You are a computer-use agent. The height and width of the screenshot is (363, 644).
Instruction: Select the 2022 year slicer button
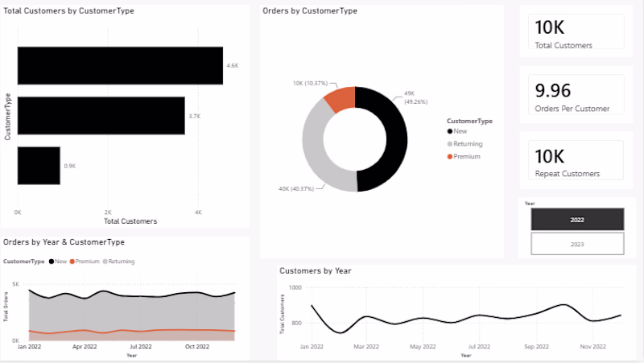coord(577,219)
